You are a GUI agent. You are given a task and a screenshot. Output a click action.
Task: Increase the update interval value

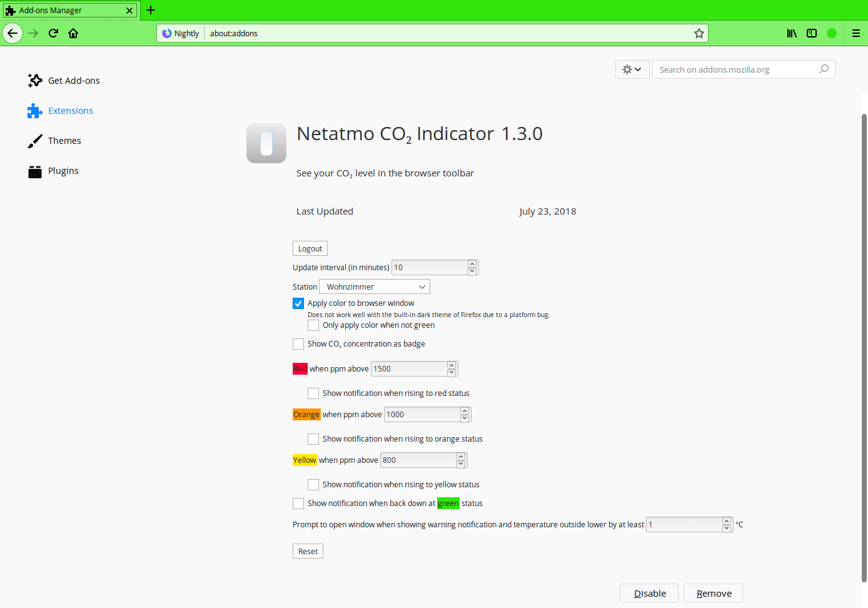(x=472, y=264)
